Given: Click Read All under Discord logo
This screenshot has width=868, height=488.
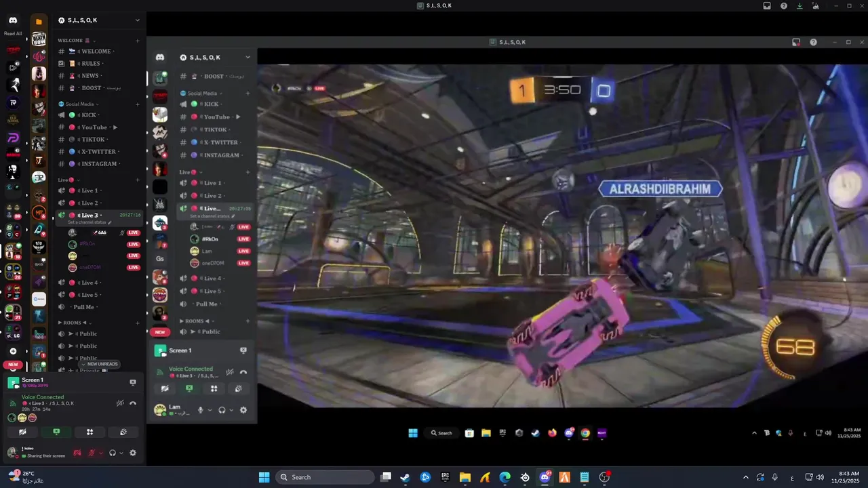Looking at the screenshot, I should [x=13, y=33].
